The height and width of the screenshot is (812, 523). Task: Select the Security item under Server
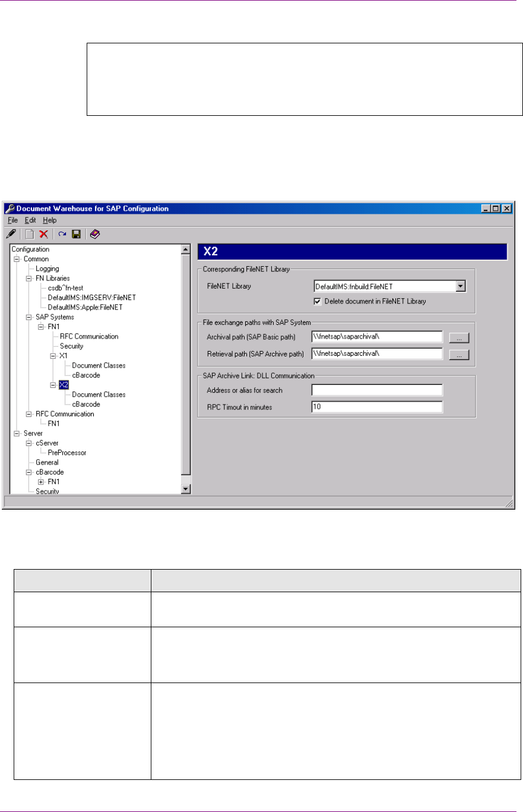pos(47,491)
